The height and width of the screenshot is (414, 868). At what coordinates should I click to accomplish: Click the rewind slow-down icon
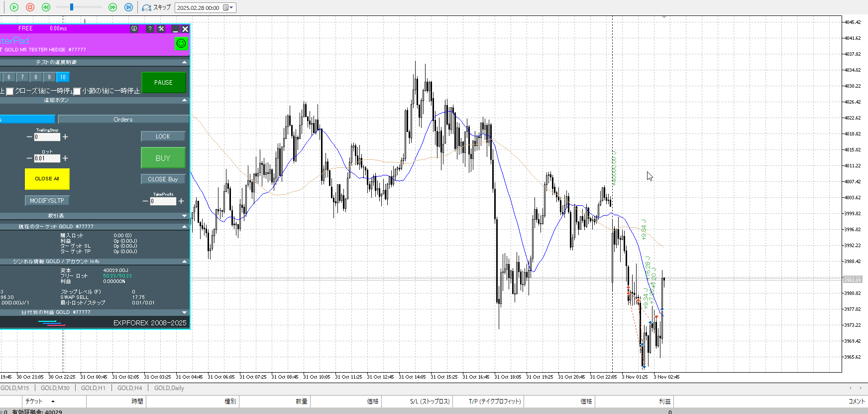(46, 7)
